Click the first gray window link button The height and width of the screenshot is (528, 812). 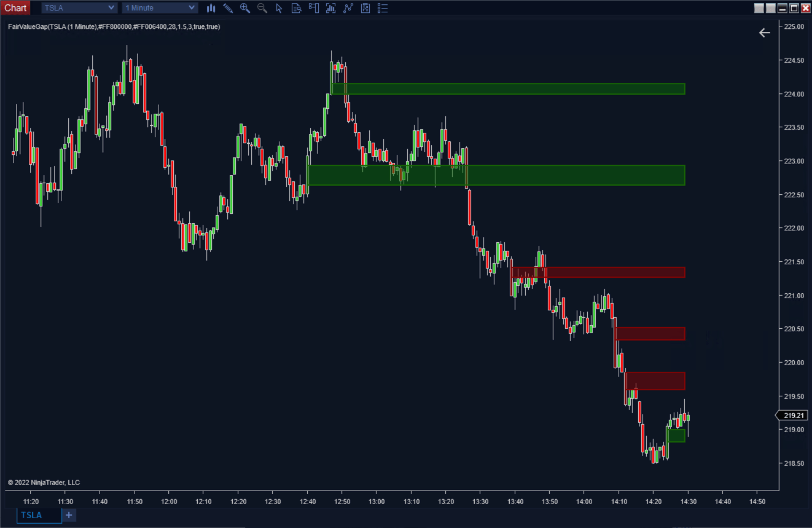coord(759,8)
